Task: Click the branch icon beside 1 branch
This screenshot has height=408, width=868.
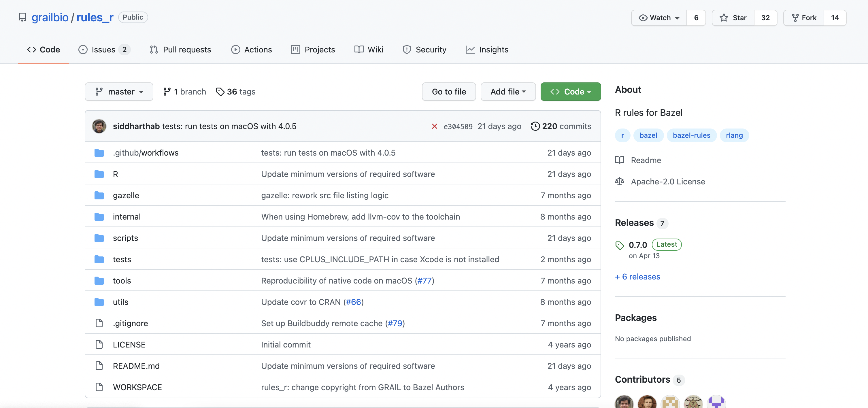Action: click(167, 92)
